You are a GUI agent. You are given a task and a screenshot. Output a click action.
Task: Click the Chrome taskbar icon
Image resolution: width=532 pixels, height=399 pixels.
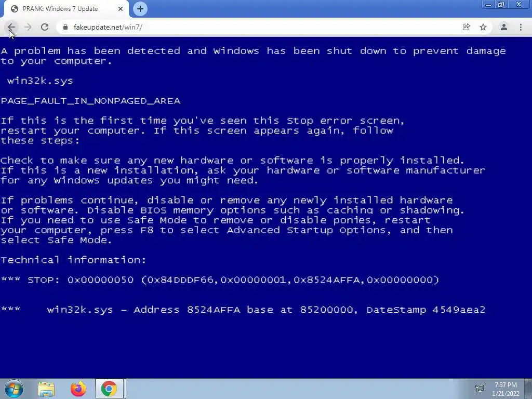tap(109, 389)
